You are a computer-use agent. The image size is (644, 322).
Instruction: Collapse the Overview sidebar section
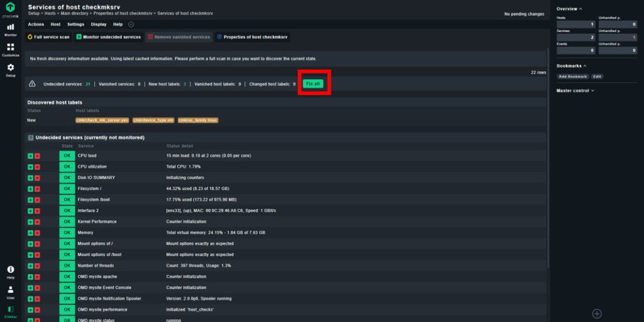pyautogui.click(x=569, y=9)
